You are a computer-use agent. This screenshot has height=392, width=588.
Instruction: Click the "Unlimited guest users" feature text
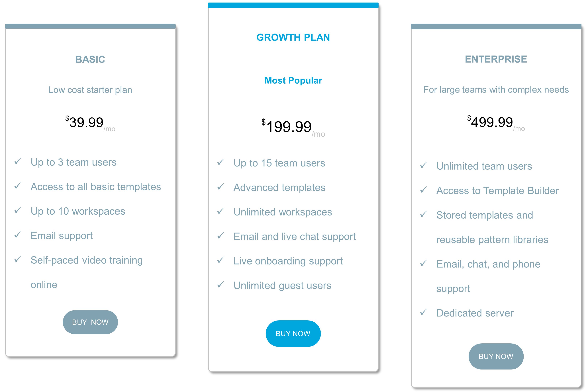pyautogui.click(x=282, y=286)
